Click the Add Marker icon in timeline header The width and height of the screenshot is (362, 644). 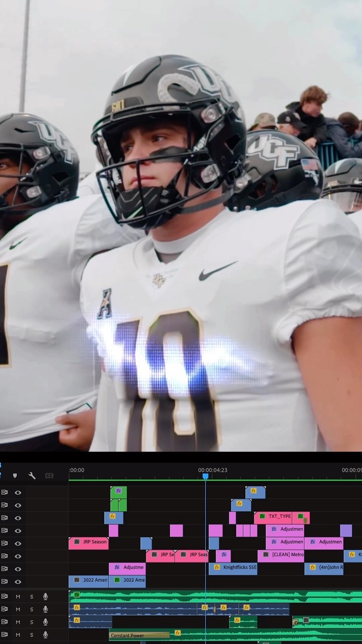(x=15, y=475)
